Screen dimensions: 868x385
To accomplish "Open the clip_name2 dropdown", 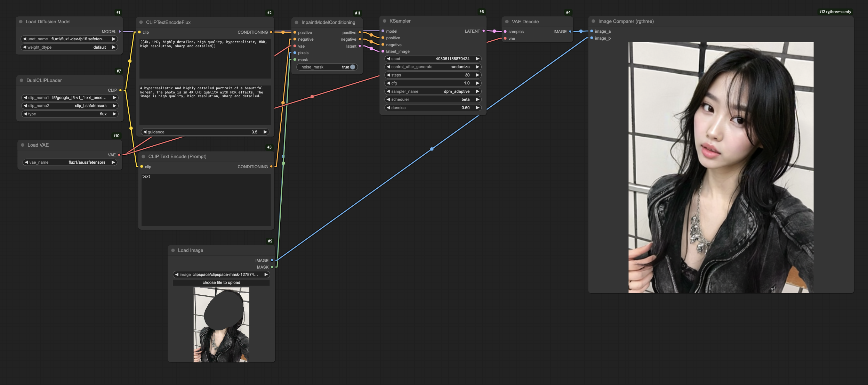I will coord(70,106).
